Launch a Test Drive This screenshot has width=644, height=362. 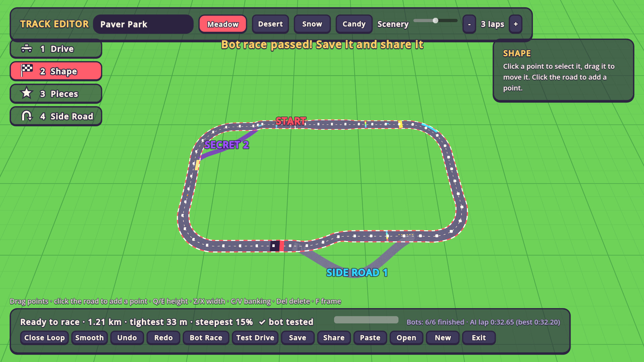click(255, 338)
